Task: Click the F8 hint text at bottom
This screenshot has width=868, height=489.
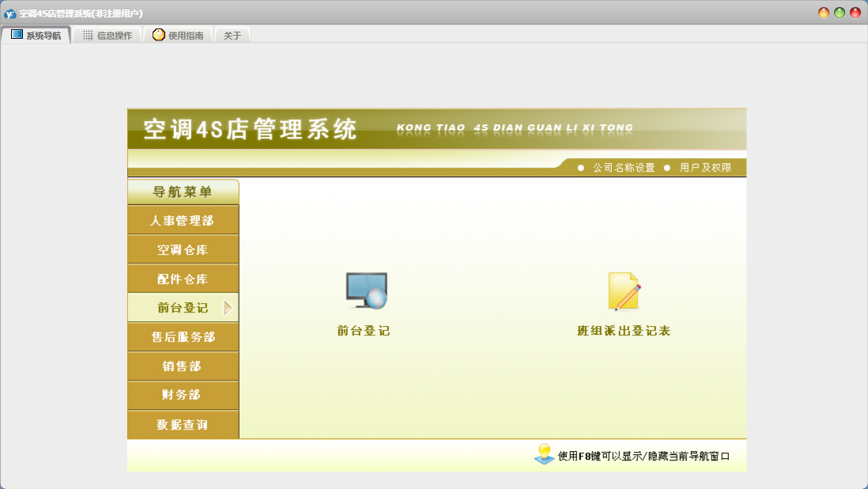Action: [x=643, y=456]
